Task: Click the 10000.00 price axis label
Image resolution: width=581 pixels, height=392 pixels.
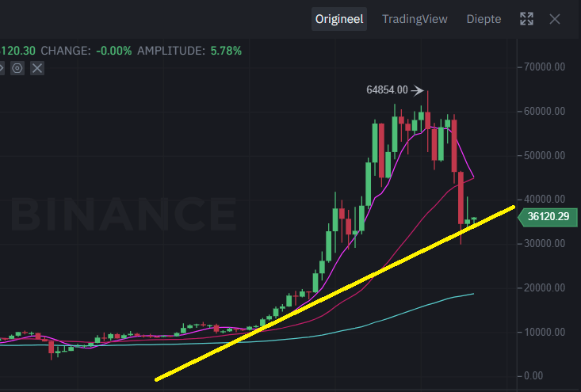Action: click(x=545, y=332)
